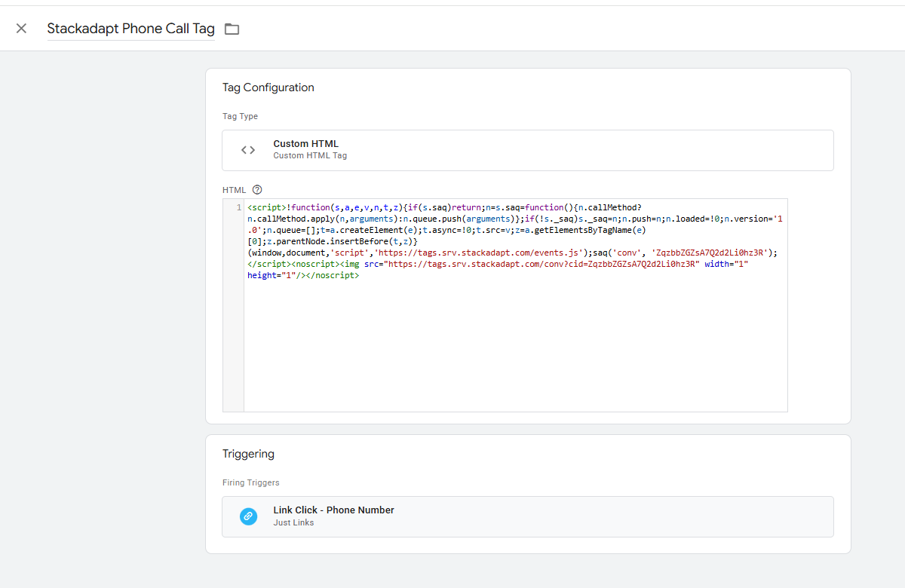Click the 'Firing Triggers' label
Screen dimensions: 905x588
pos(250,482)
